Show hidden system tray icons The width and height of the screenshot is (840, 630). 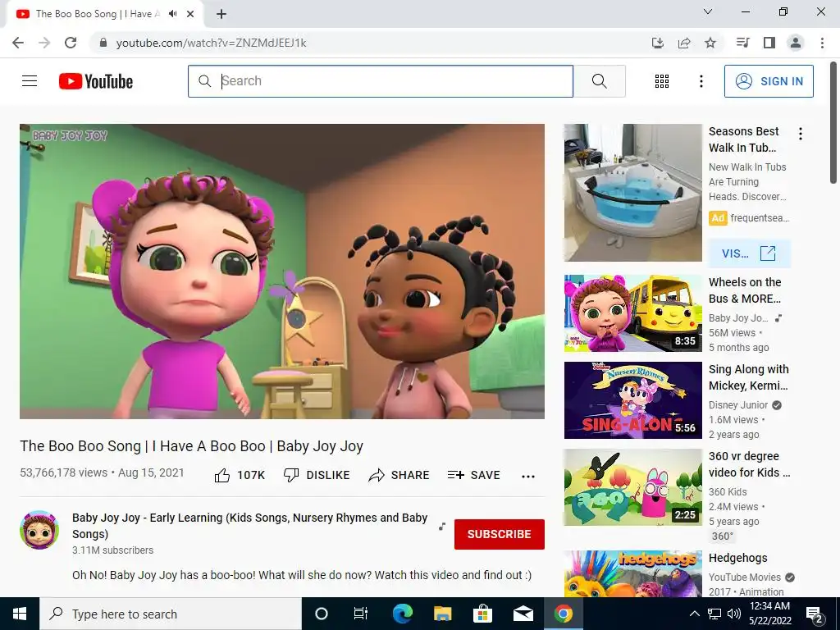(694, 614)
